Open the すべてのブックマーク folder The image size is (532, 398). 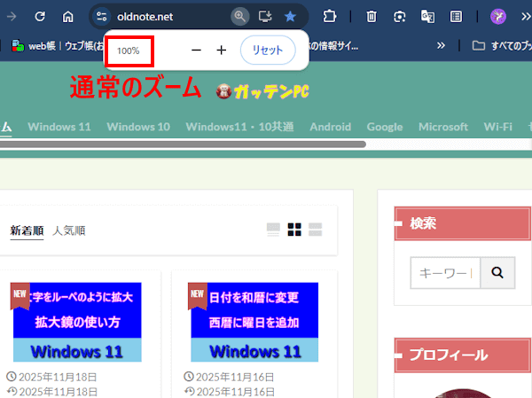(502, 45)
